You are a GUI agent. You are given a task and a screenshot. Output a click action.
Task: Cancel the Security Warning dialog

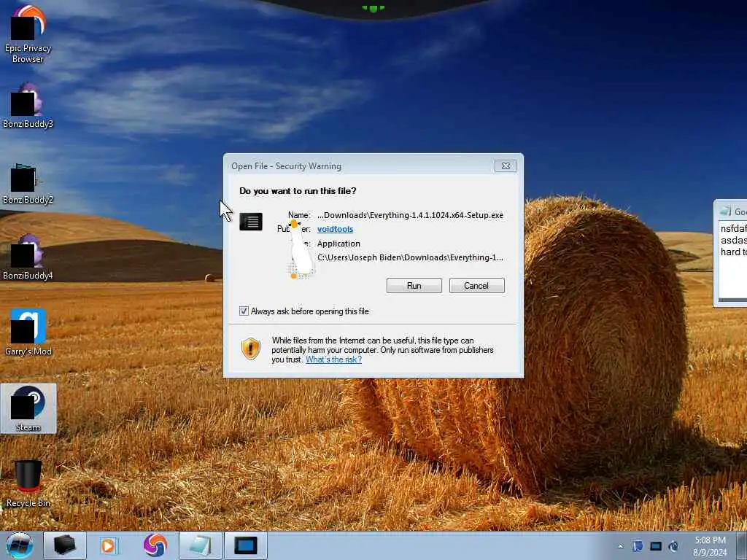(x=476, y=286)
